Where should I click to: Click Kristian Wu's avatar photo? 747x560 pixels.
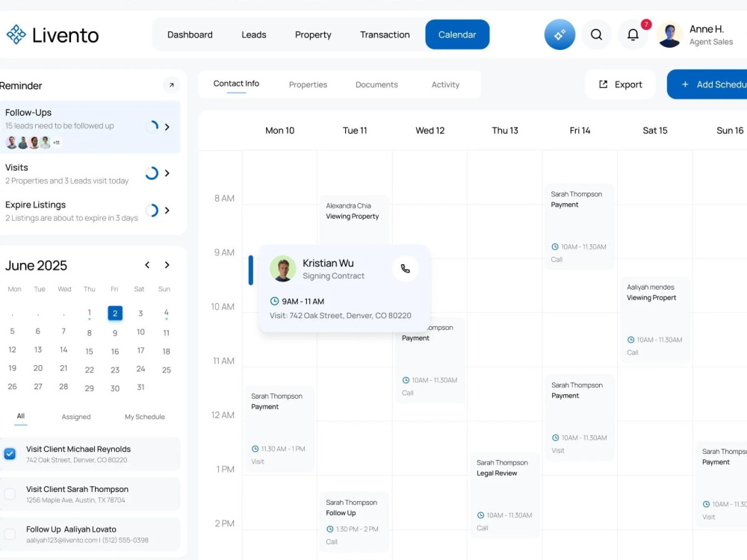point(283,269)
